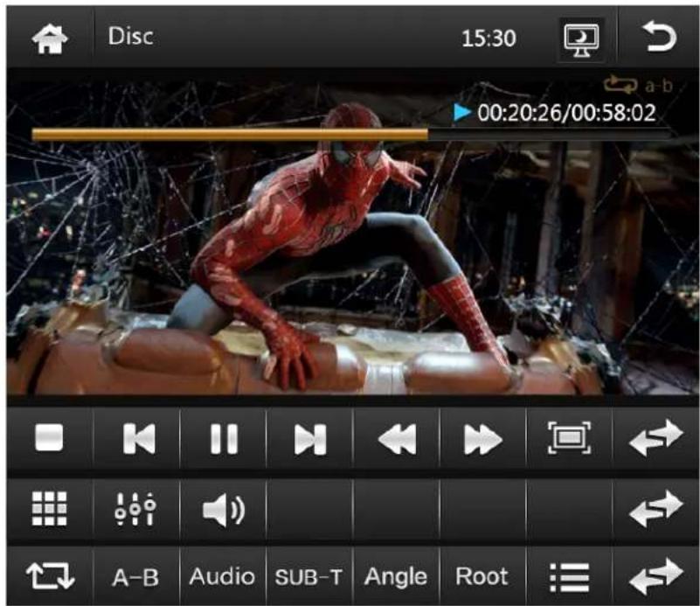The image size is (700, 606).
Task: Stop disc playback
Action: click(49, 437)
